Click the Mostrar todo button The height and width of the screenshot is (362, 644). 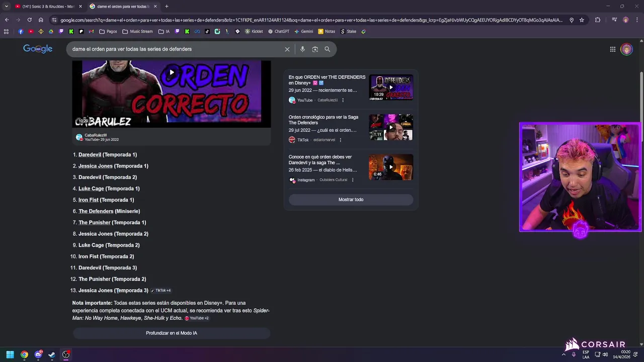click(351, 200)
